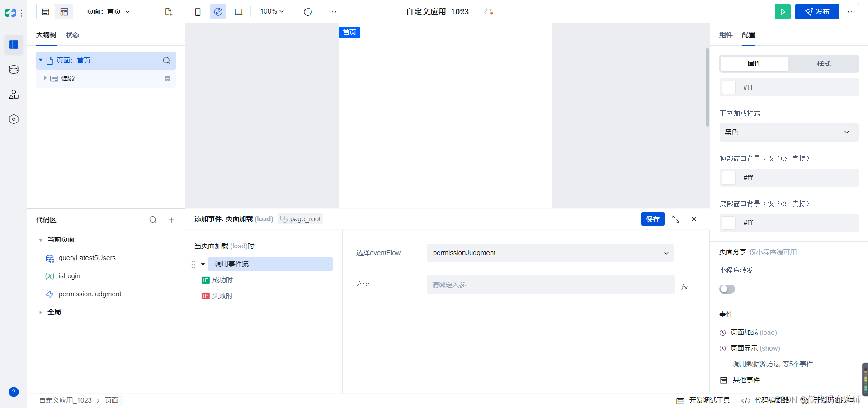This screenshot has height=408, width=868.
Task: Select the mobile device preview icon
Action: coord(198,12)
